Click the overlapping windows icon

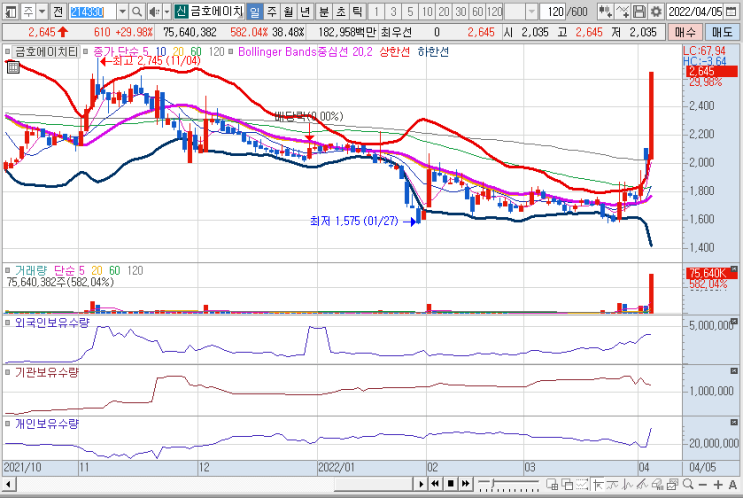coord(567,484)
